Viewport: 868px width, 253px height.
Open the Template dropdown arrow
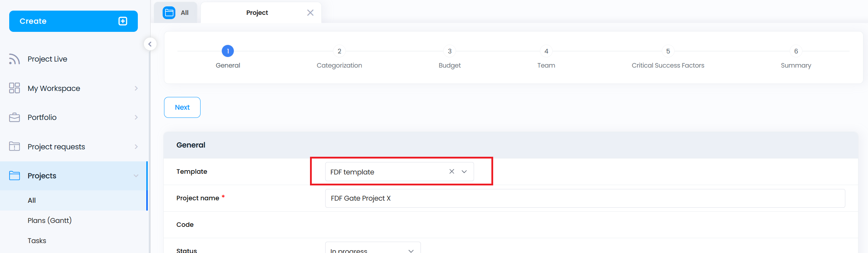tap(464, 172)
